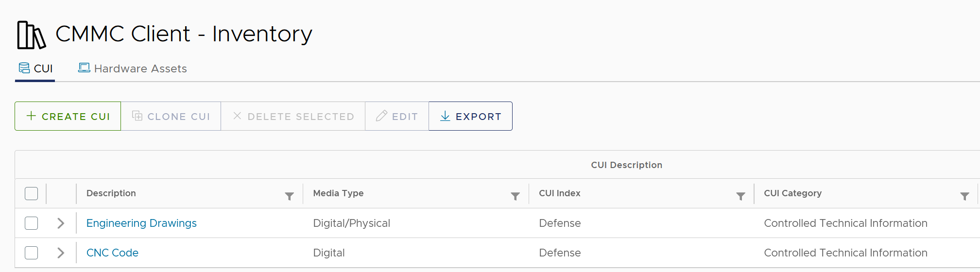Click the Description column header
The height and width of the screenshot is (272, 980).
pyautogui.click(x=111, y=193)
